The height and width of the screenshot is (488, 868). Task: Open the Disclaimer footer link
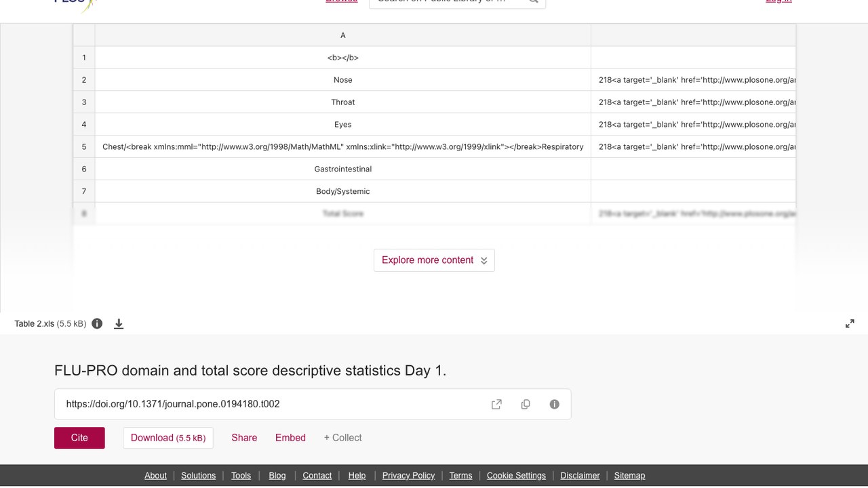(580, 476)
